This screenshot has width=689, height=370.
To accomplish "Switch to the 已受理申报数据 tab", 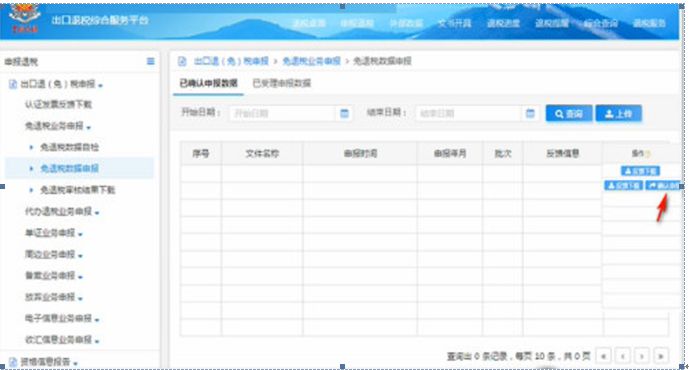I will [282, 83].
